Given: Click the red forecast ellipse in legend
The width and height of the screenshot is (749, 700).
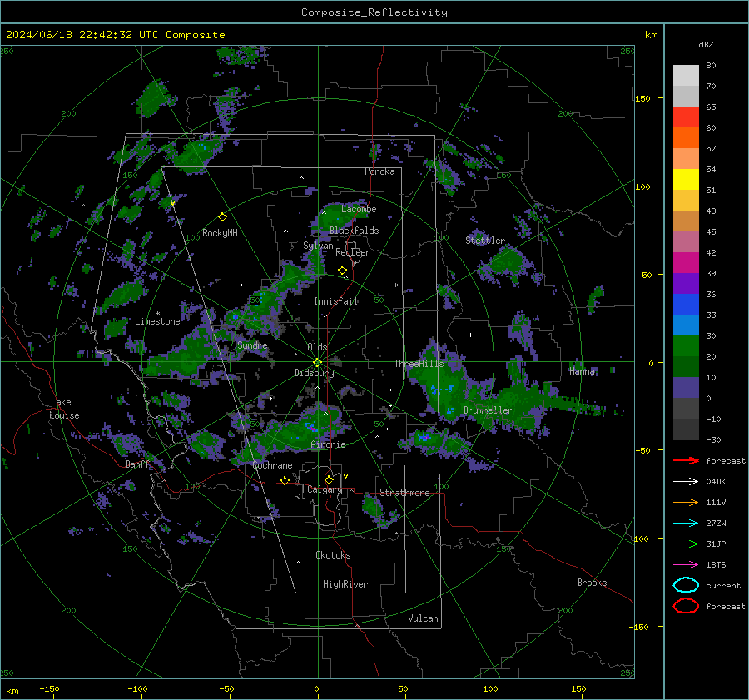Looking at the screenshot, I should (686, 606).
